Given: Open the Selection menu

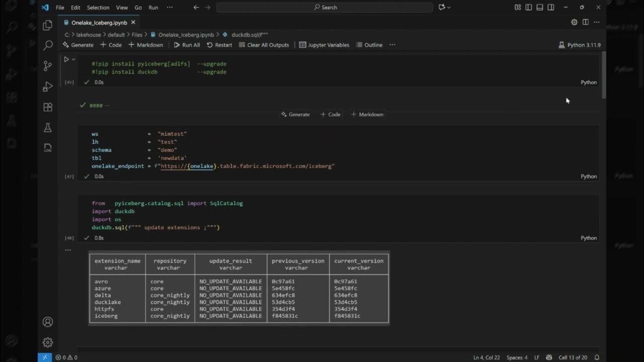Looking at the screenshot, I should (x=98, y=8).
